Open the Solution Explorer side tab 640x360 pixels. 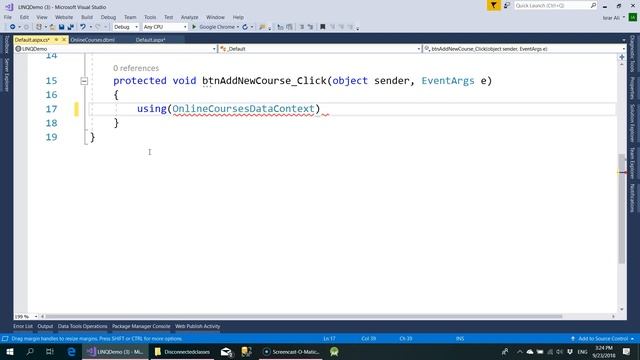[x=632, y=123]
